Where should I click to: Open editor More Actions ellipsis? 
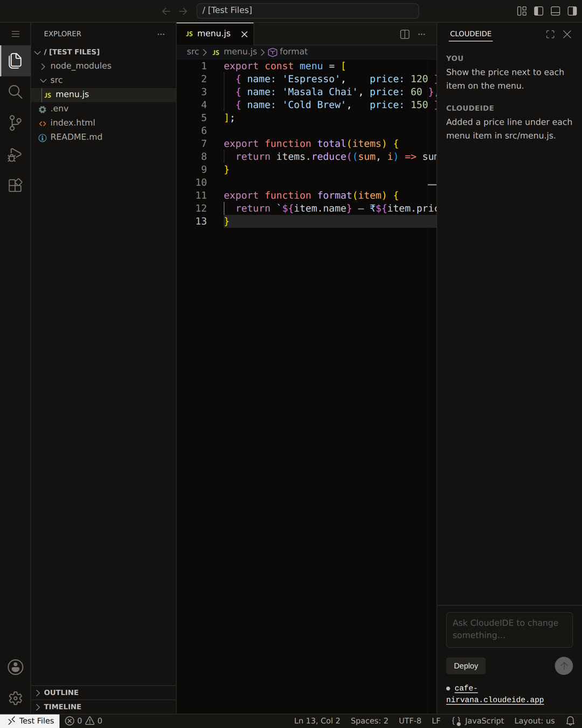pyautogui.click(x=421, y=34)
